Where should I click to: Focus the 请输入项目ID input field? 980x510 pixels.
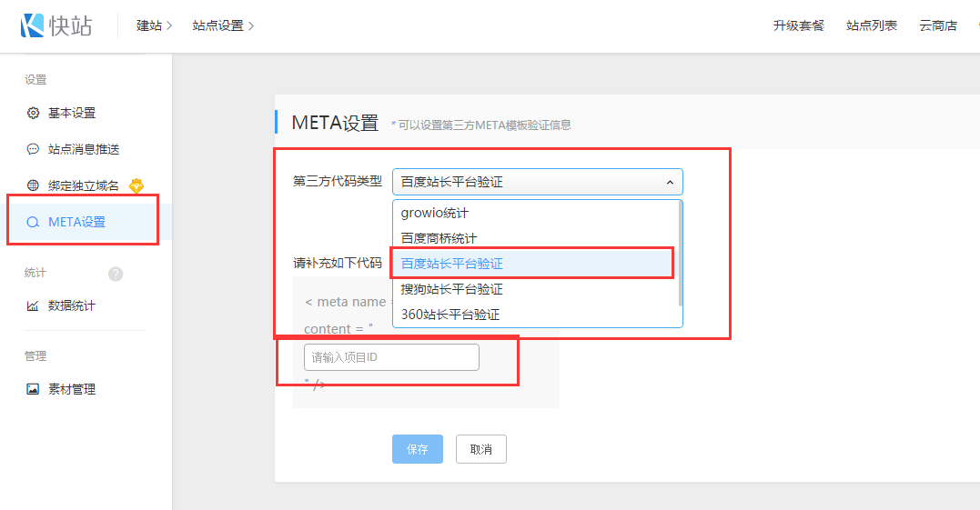tap(391, 357)
